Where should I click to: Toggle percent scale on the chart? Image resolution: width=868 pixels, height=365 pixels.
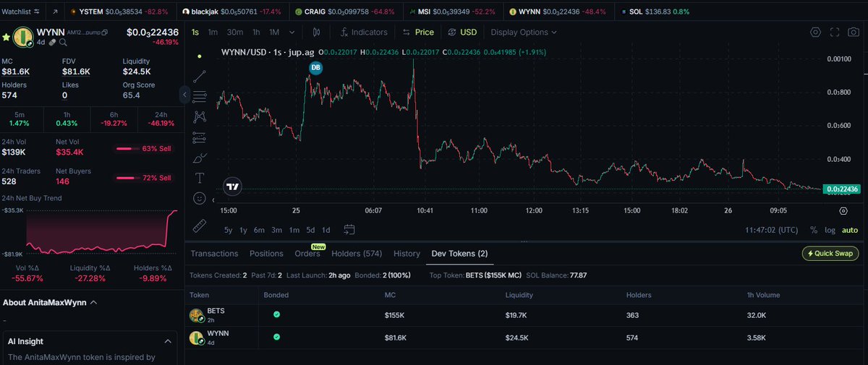814,230
